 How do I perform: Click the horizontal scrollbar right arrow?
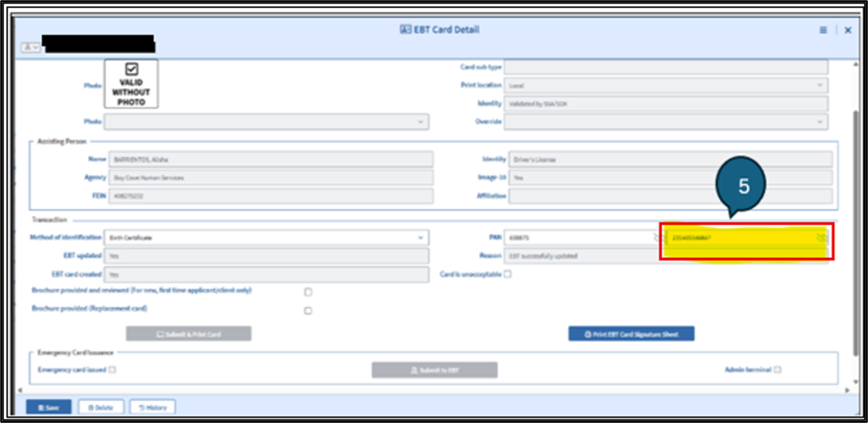coord(847,390)
